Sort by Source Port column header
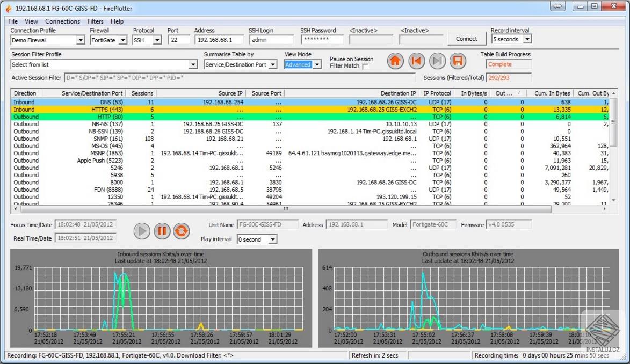The height and width of the screenshot is (364, 630). [265, 93]
